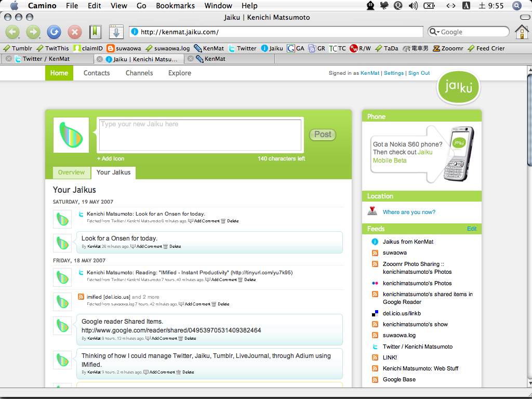Screen dimensions: 532x399
Task: Go forward with the green forward arrow
Action: tap(33, 32)
